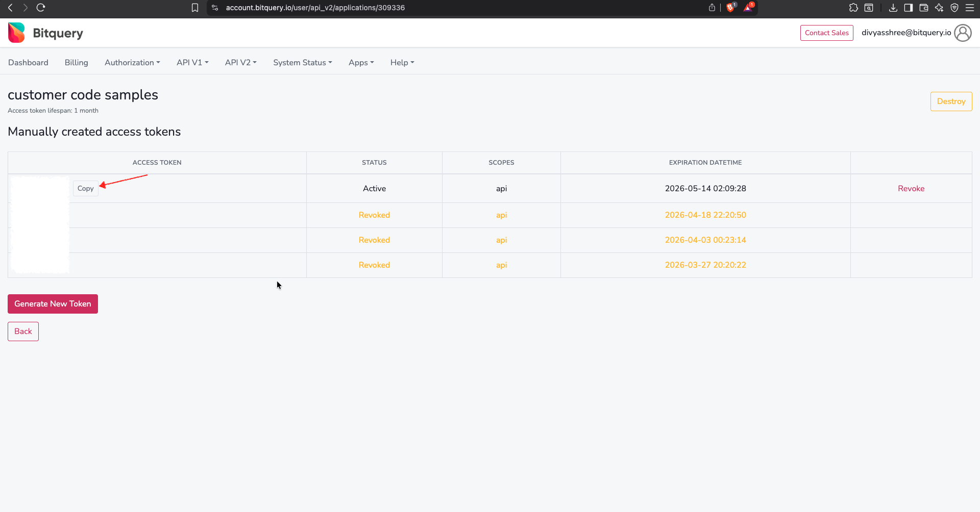Click expiration 2026-03-27 20:20:22
The image size is (980, 512).
705,265
